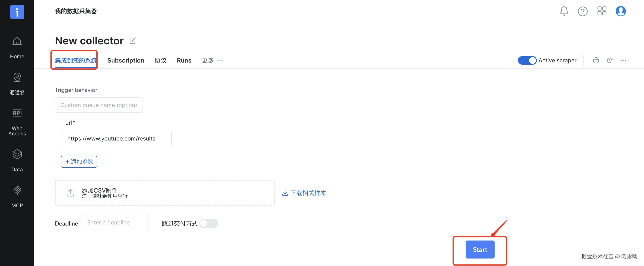Switch to the Runs tab

(184, 60)
